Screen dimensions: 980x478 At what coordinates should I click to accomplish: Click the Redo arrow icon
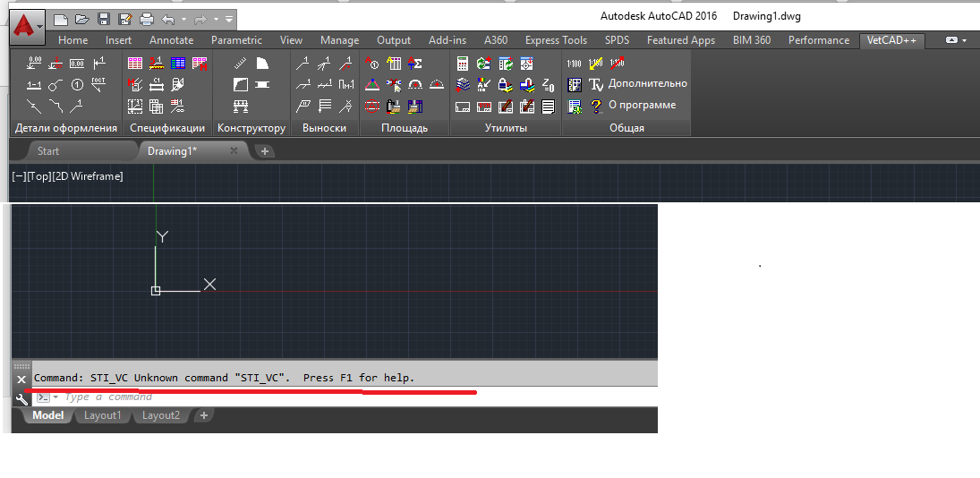(200, 20)
